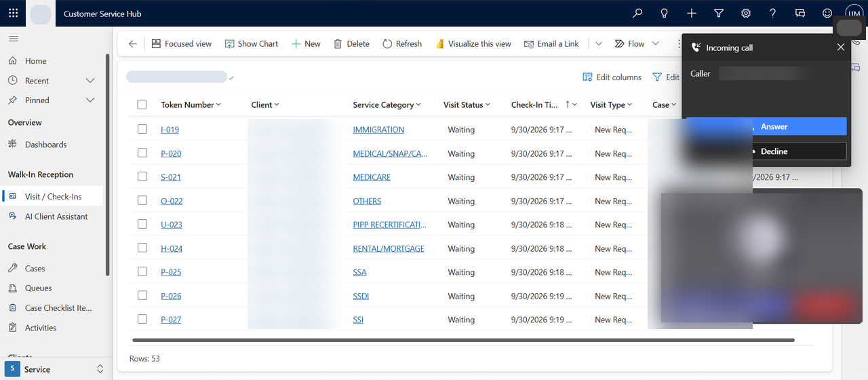Open the chat assistant icon in header

click(800, 13)
